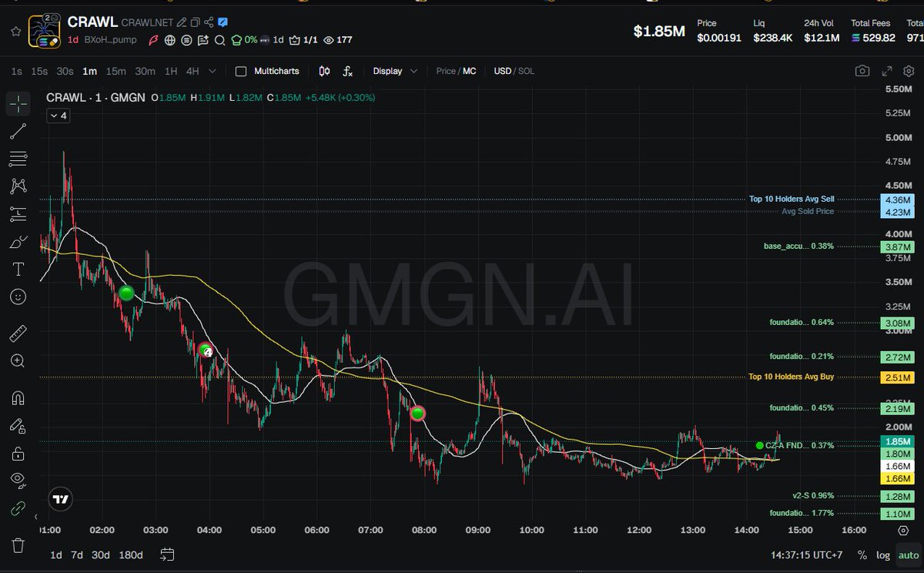Open candlestick chart type selector

[x=324, y=71]
